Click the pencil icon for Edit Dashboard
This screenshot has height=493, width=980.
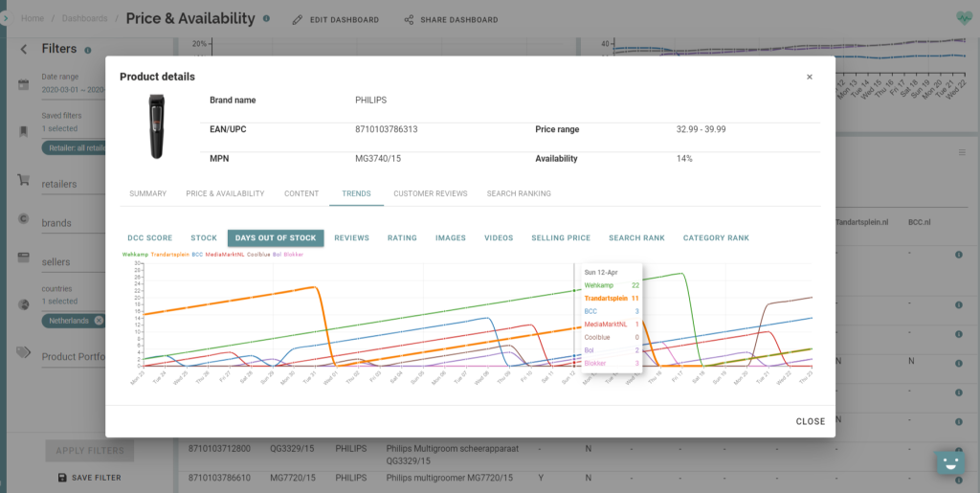[x=298, y=19]
